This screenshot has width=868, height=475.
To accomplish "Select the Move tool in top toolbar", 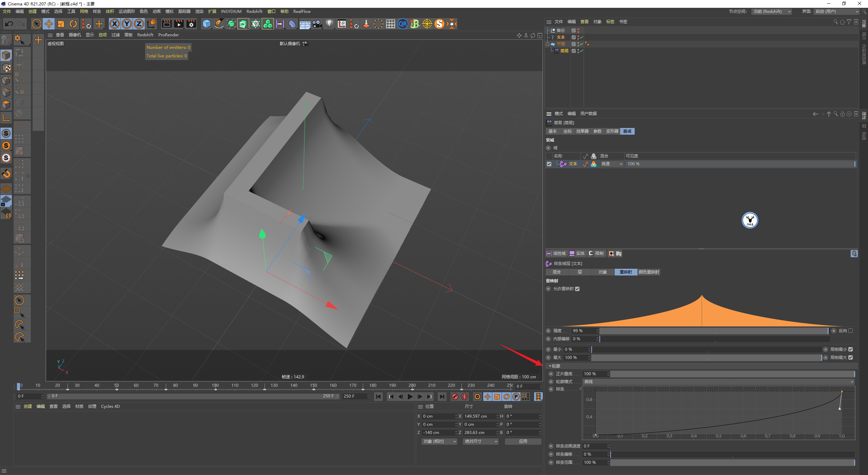I will click(49, 24).
